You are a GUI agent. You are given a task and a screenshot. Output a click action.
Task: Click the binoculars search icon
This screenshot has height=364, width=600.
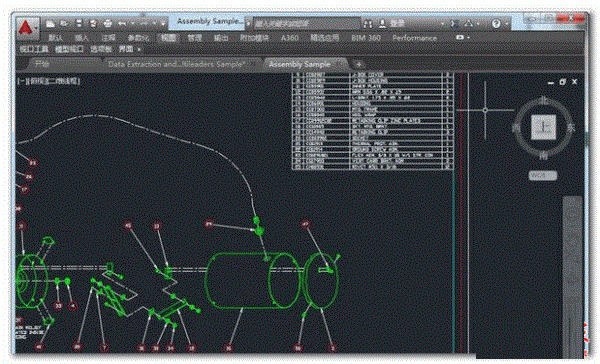pyautogui.click(x=368, y=24)
